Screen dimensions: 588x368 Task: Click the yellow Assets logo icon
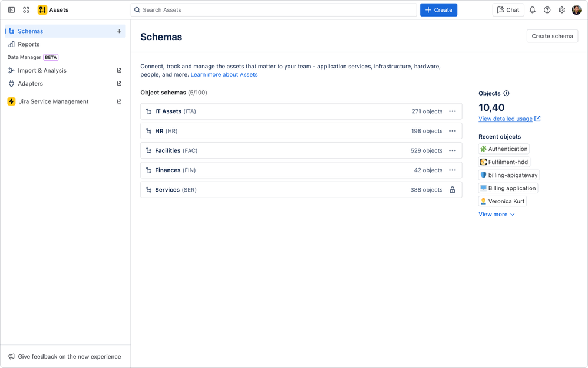42,10
